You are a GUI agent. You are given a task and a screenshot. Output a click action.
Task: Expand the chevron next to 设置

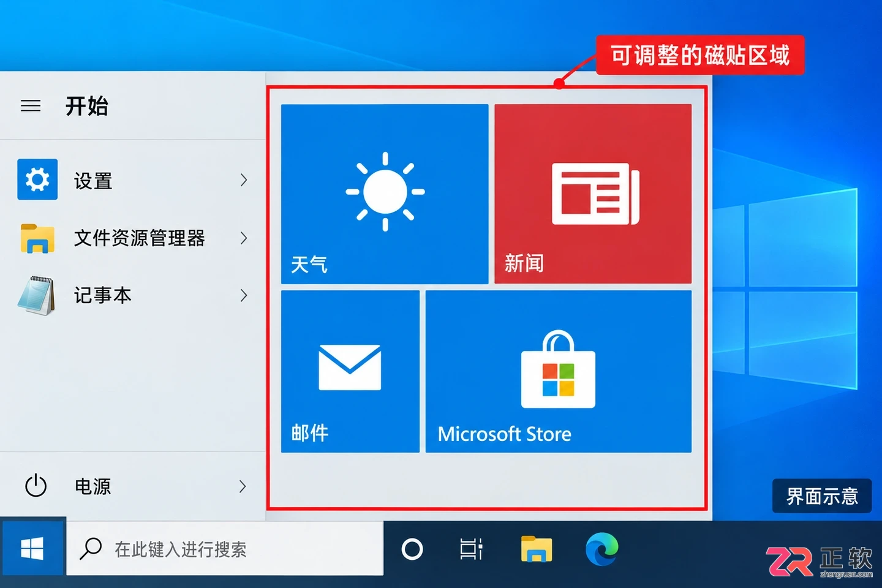point(244,180)
